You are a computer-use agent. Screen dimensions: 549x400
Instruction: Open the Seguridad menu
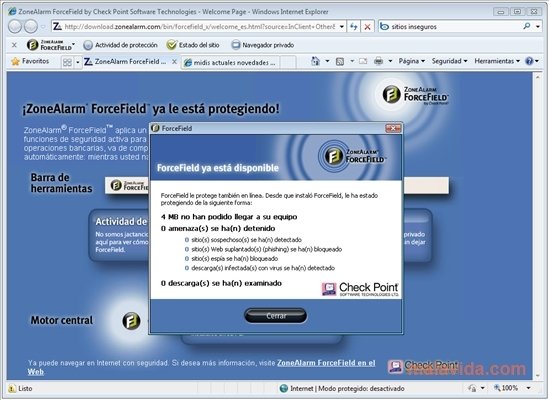point(449,61)
